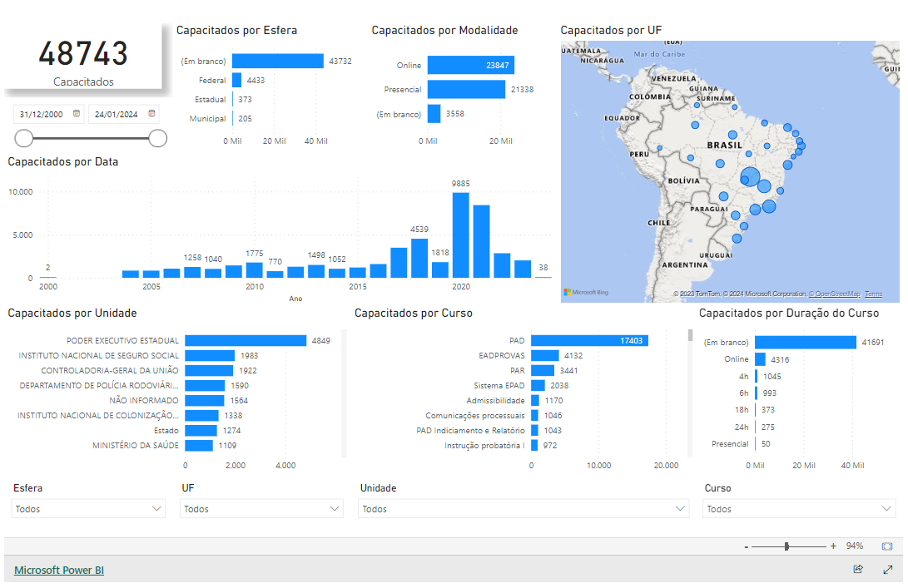This screenshot has width=908, height=588.
Task: Open the start date calendar picker
Action: coord(77,113)
